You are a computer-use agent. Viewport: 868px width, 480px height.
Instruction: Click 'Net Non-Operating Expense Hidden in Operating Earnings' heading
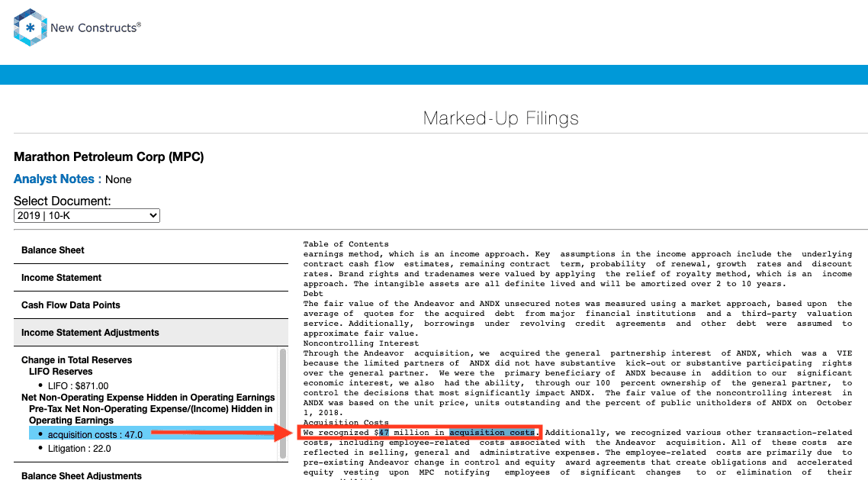[x=149, y=398]
